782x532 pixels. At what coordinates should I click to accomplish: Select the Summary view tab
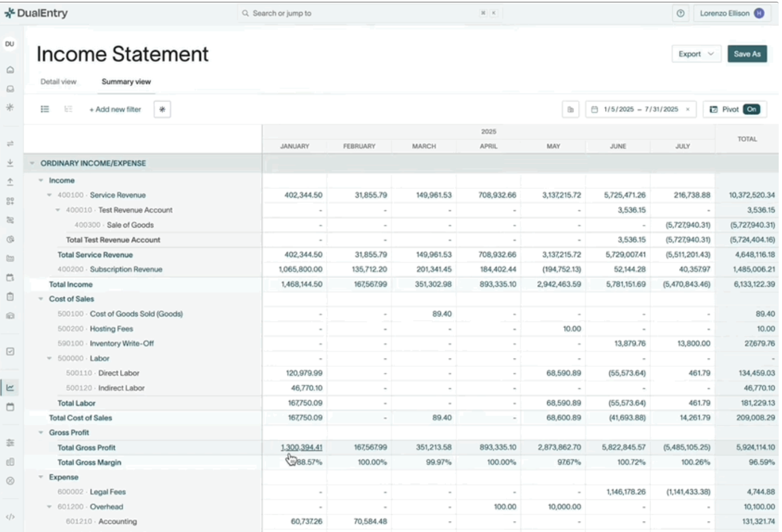126,82
